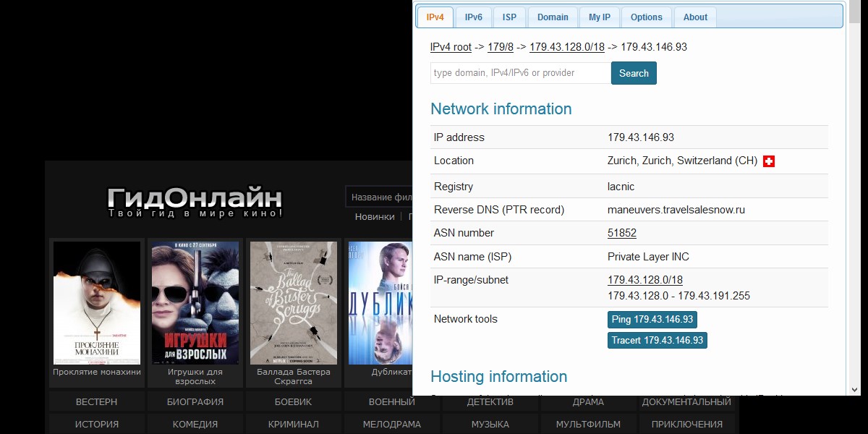Choose the КОМЕДИЯ genre
Image resolution: width=868 pixels, height=434 pixels.
click(195, 425)
